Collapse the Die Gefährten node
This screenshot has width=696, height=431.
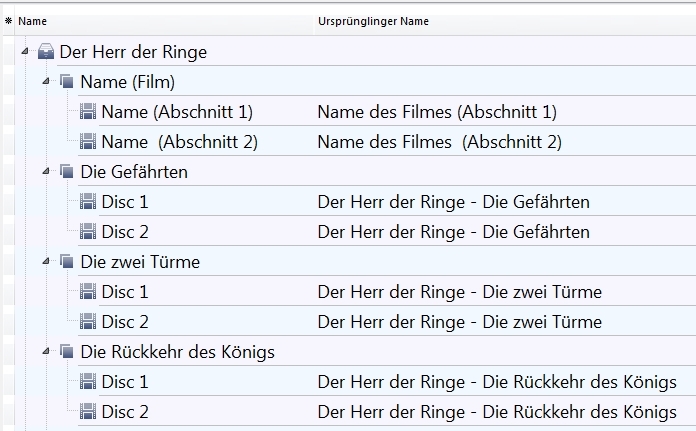tap(46, 171)
